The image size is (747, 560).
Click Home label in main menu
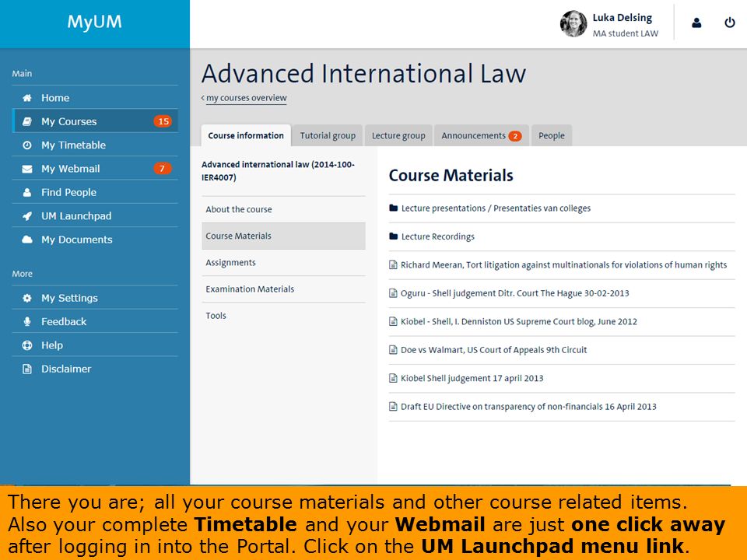[55, 98]
